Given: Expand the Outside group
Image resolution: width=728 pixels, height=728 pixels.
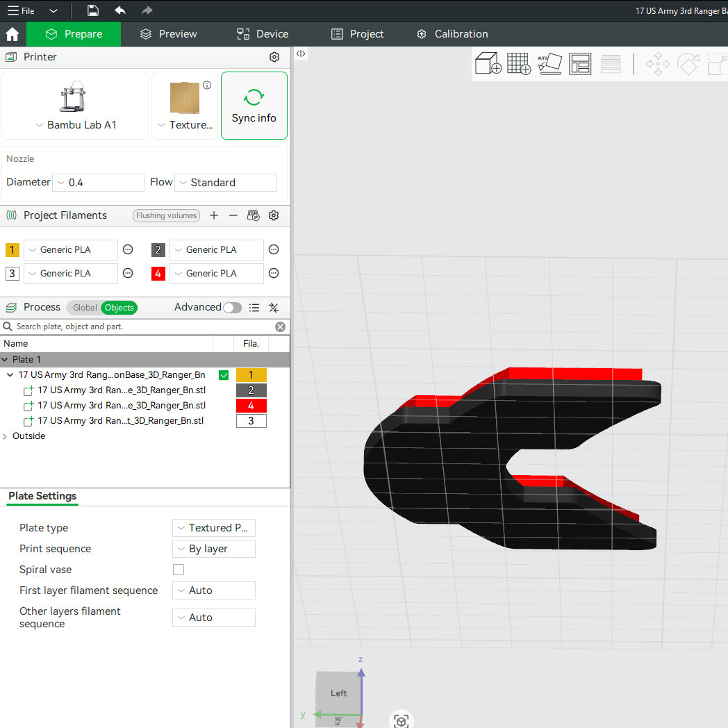Looking at the screenshot, I should 6,436.
